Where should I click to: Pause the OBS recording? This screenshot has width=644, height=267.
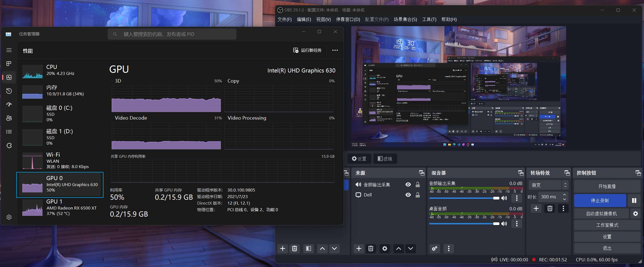pos(634,201)
